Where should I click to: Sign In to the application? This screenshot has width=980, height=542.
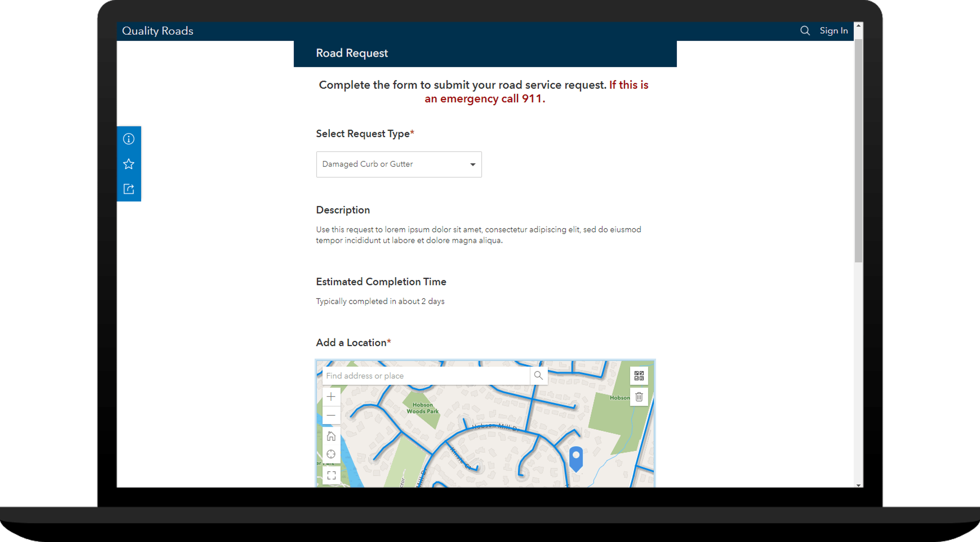tap(833, 31)
